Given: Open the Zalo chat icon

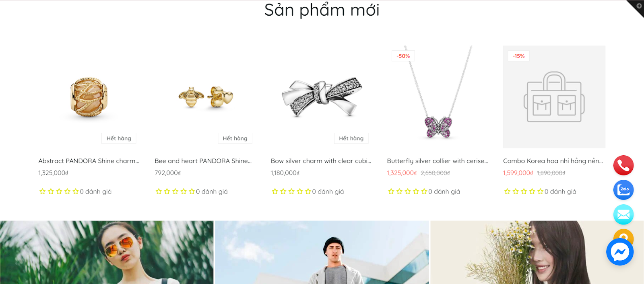Looking at the screenshot, I should click(623, 190).
